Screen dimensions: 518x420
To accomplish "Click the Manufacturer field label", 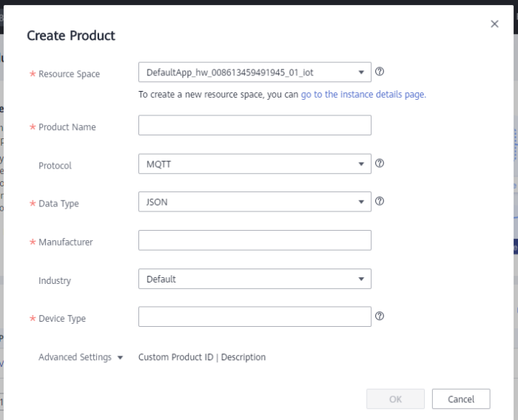I will pyautogui.click(x=65, y=242).
